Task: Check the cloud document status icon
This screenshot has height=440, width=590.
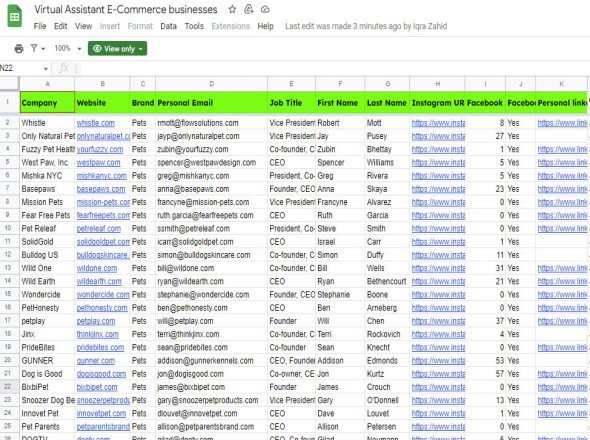Action: (265, 9)
